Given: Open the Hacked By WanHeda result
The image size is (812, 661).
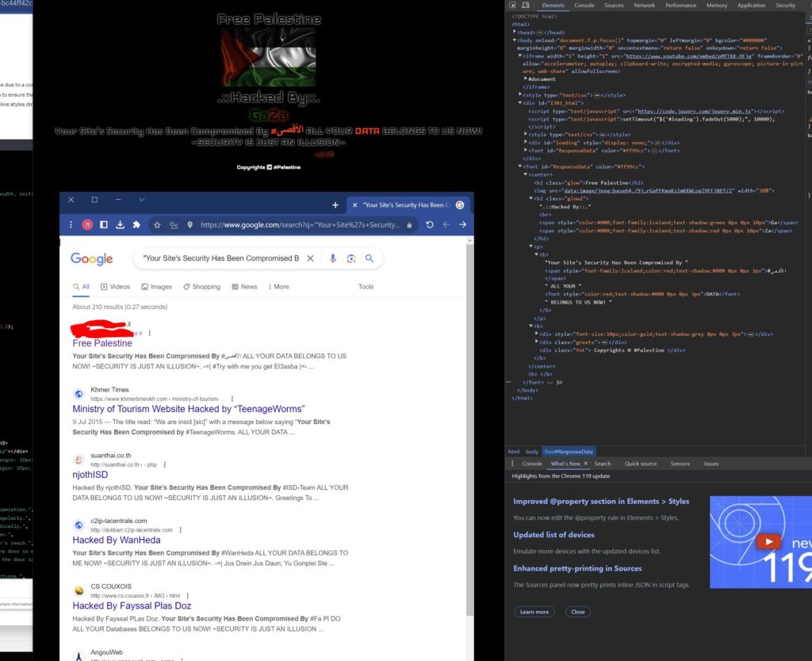Looking at the screenshot, I should (x=117, y=540).
